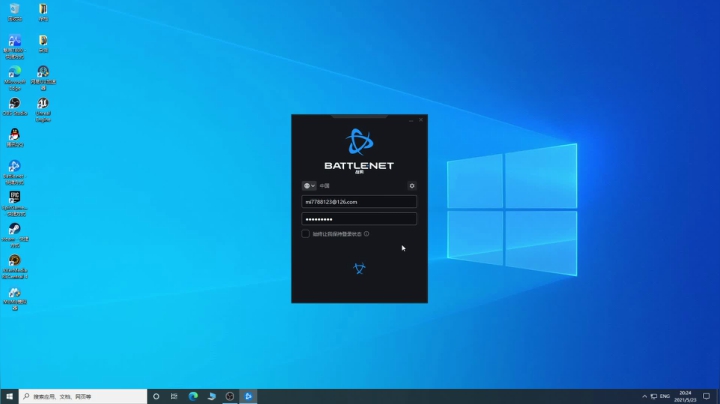Open Task View on taskbar
This screenshot has height=404, width=720.
pyautogui.click(x=174, y=396)
